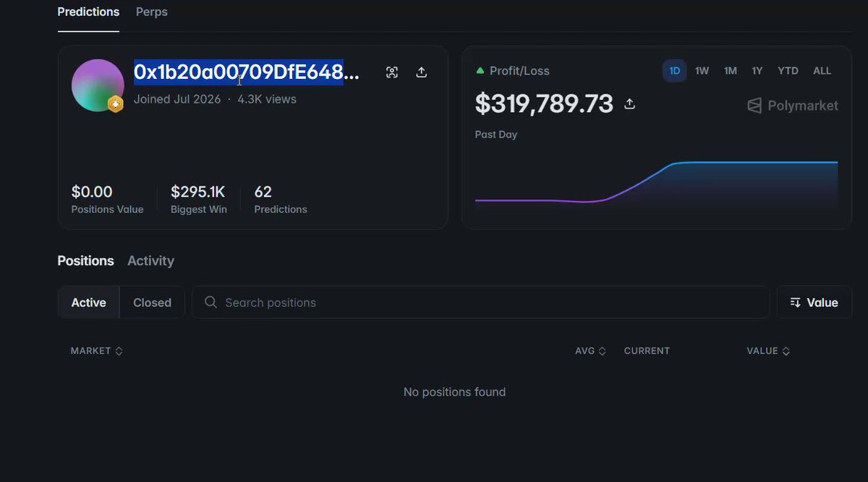868x482 pixels.
Task: Click the $319,789.73 profit amount
Action: pos(544,104)
